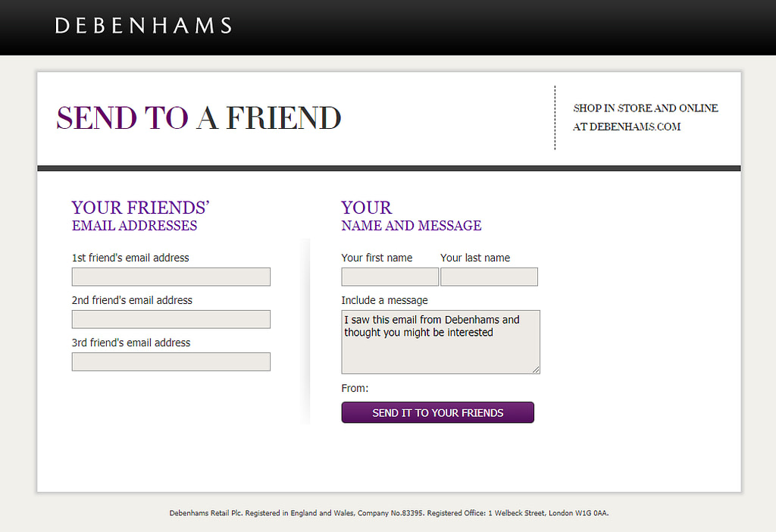Screen dimensions: 776x532
Task: Click the Your Name and Message heading
Action: pos(411,216)
